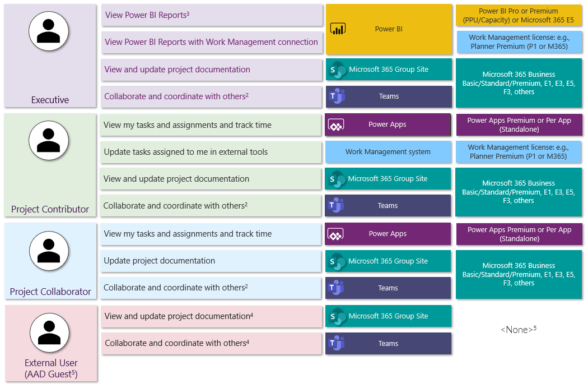Click Executive's 'Collaborate and coordinate with others' row
Image resolution: width=588 pixels, height=388 pixels.
(212, 96)
